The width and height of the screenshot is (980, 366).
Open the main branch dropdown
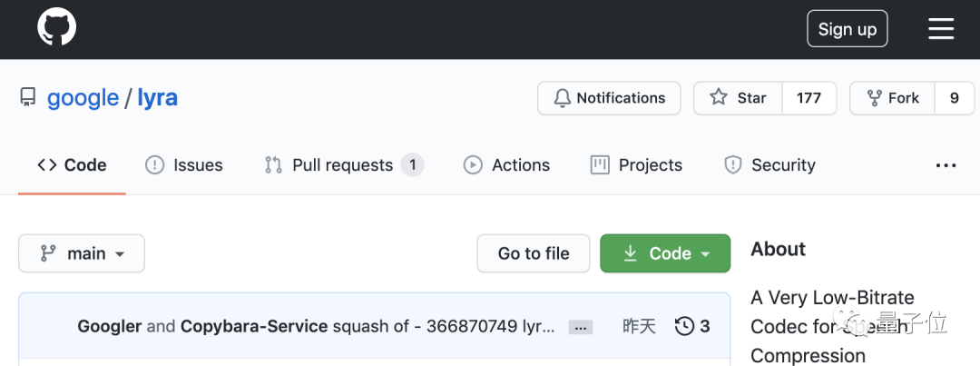coord(82,253)
